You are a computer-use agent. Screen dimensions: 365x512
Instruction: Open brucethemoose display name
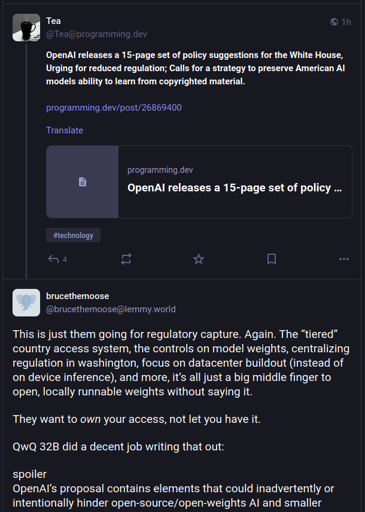[x=77, y=296]
